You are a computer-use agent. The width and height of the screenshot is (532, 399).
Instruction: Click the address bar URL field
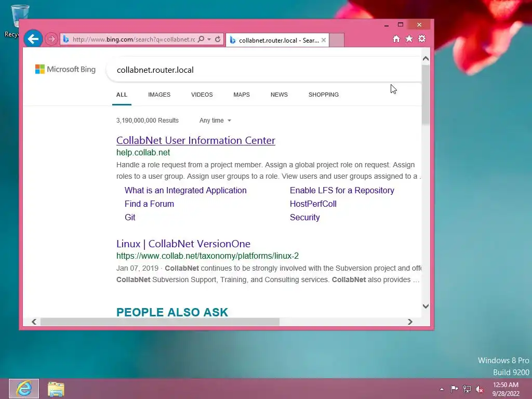point(134,39)
